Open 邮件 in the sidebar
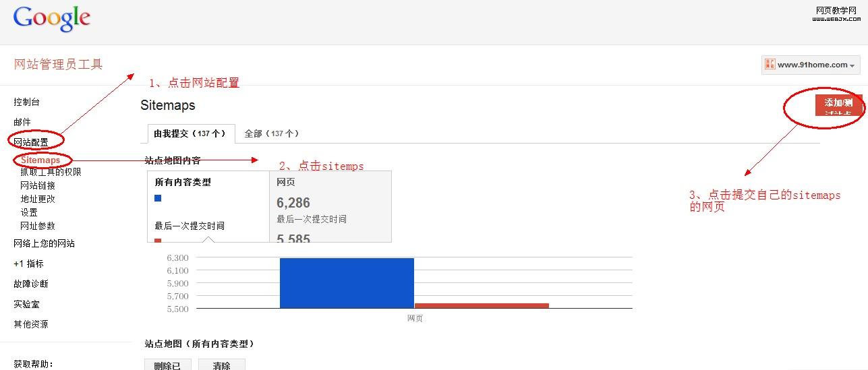This screenshot has width=868, height=370. click(x=22, y=122)
